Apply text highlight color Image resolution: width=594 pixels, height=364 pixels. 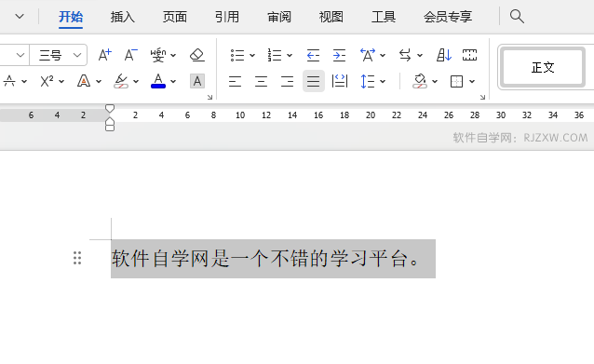(x=121, y=81)
